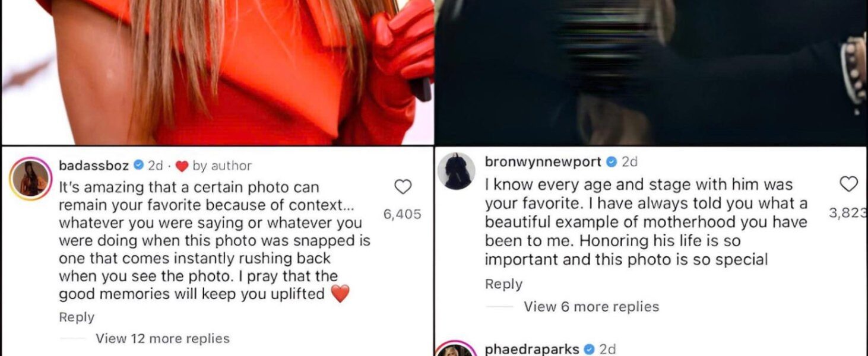868x356 pixels.
Task: Open badassboz's profile picture
Action: (30, 179)
